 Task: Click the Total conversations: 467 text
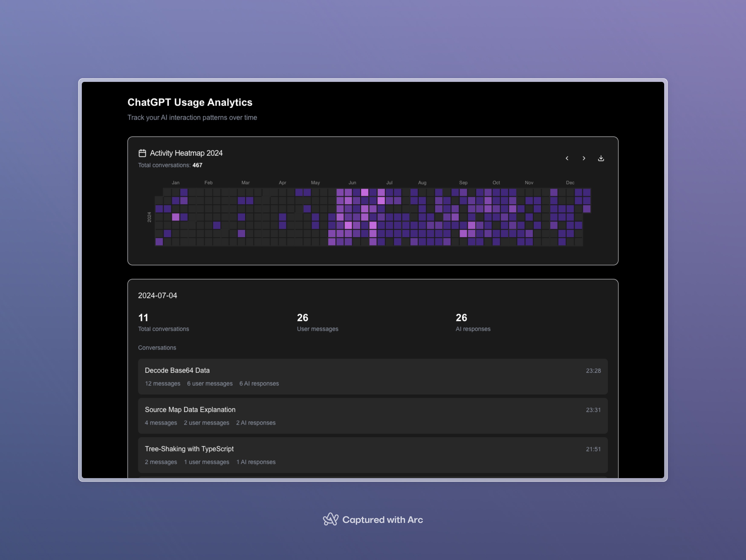(170, 165)
